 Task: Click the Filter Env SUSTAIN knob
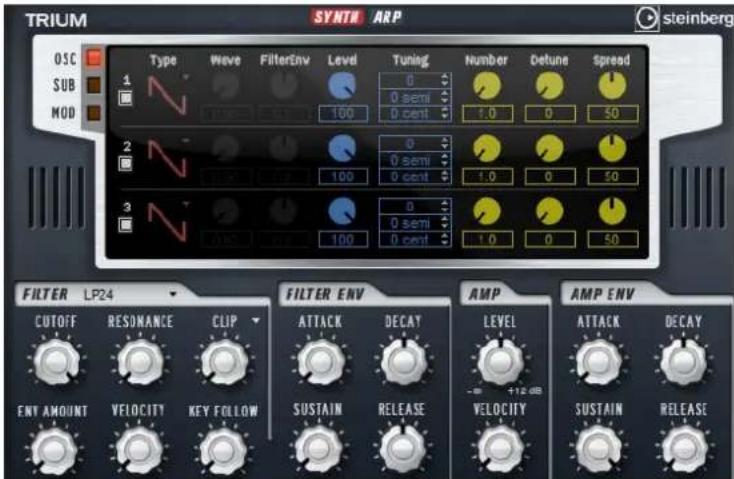318,449
